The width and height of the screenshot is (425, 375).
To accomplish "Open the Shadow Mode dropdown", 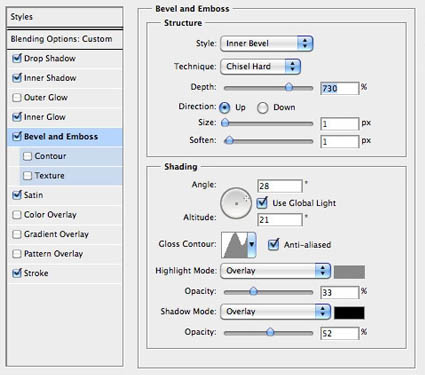I will [275, 311].
